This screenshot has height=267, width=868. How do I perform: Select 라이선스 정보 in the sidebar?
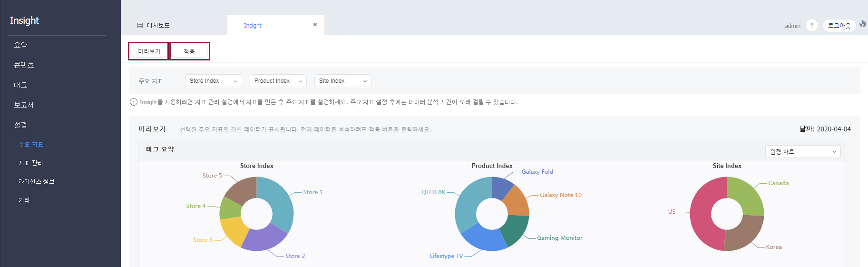point(37,181)
